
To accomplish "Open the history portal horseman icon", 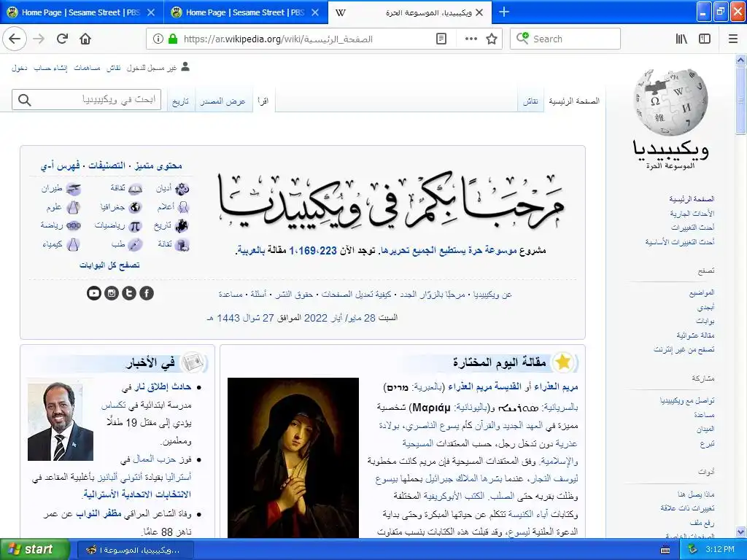I will (182, 226).
